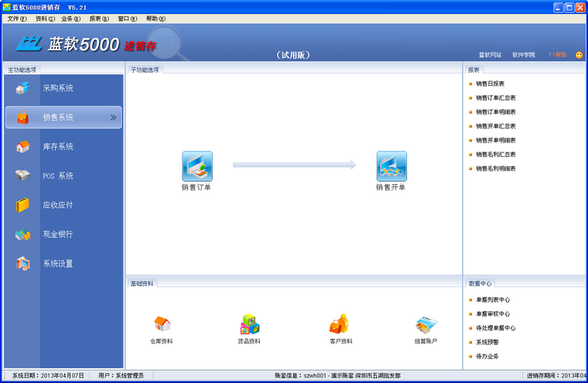
Task: Open 单据列表中心
Action: pyautogui.click(x=493, y=299)
